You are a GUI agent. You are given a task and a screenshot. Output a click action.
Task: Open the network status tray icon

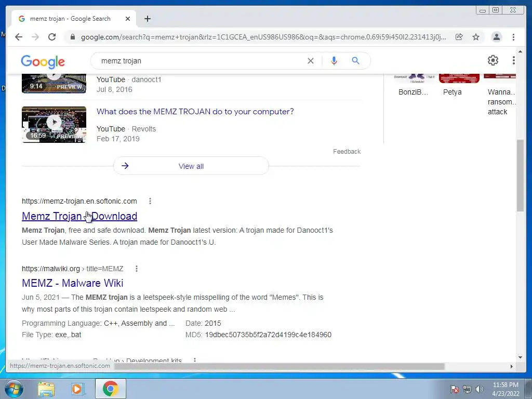click(467, 389)
